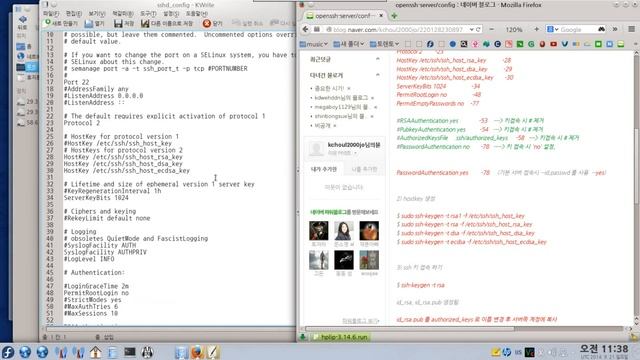Open the blue V bookmark icon
The height and width of the screenshot is (360, 640).
[564, 44]
